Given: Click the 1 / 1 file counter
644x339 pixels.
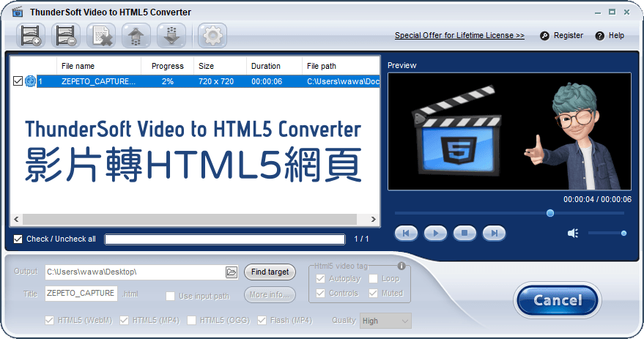Looking at the screenshot, I should tap(361, 239).
